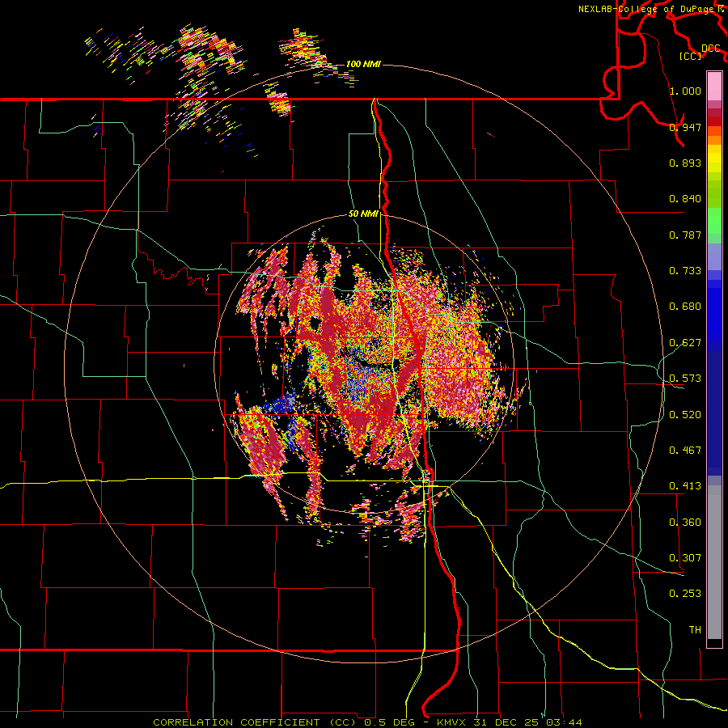Click the 0.893 scale label

(685, 163)
